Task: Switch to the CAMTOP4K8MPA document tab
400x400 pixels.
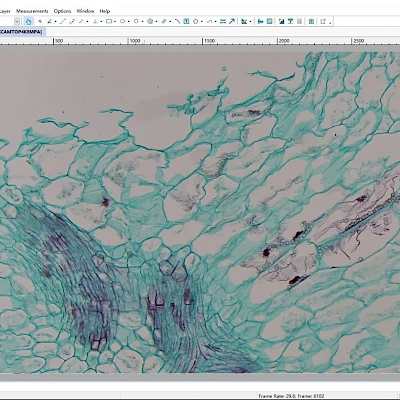Action: [x=22, y=32]
